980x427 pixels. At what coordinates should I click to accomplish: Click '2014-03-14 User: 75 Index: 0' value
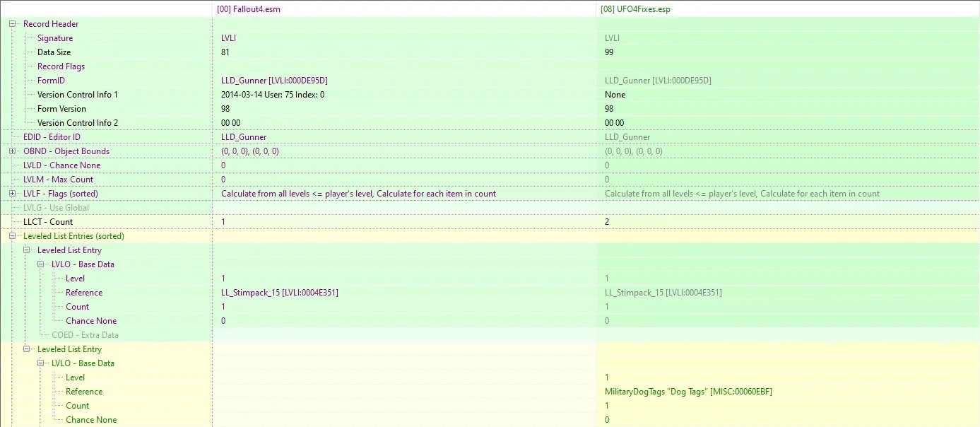[x=273, y=95]
